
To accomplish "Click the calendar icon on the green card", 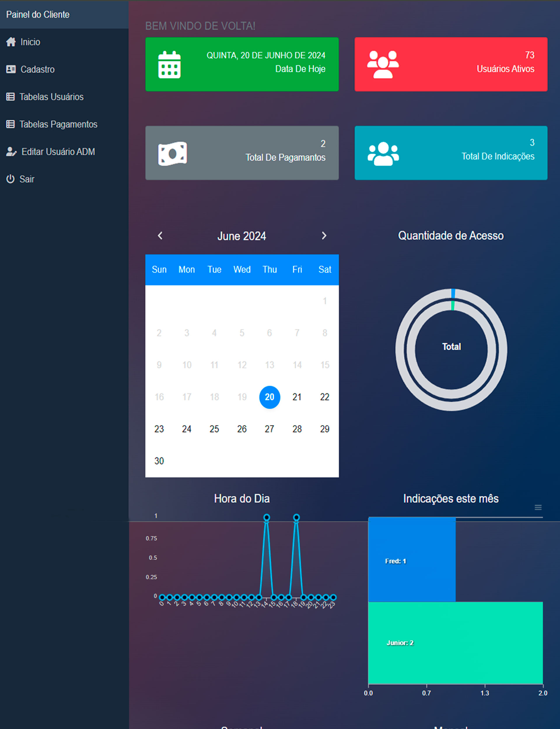I will (x=169, y=65).
